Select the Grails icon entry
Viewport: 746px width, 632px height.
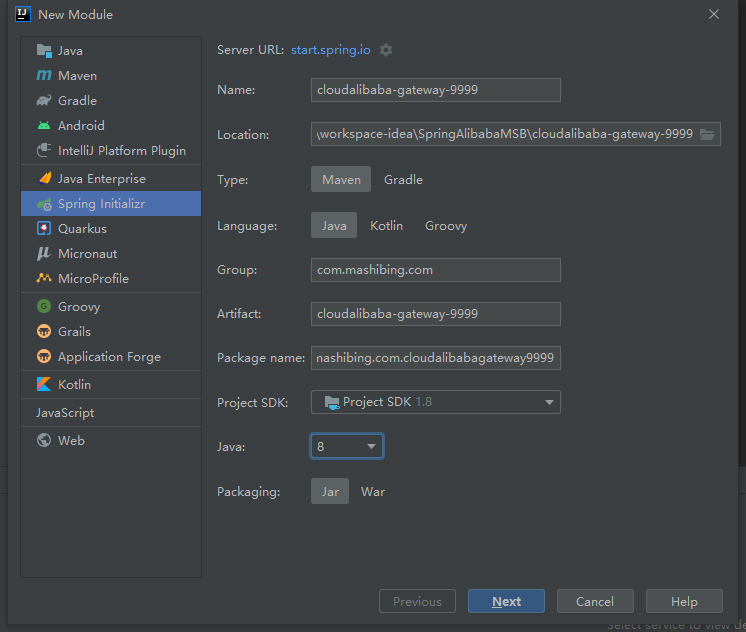tap(44, 331)
